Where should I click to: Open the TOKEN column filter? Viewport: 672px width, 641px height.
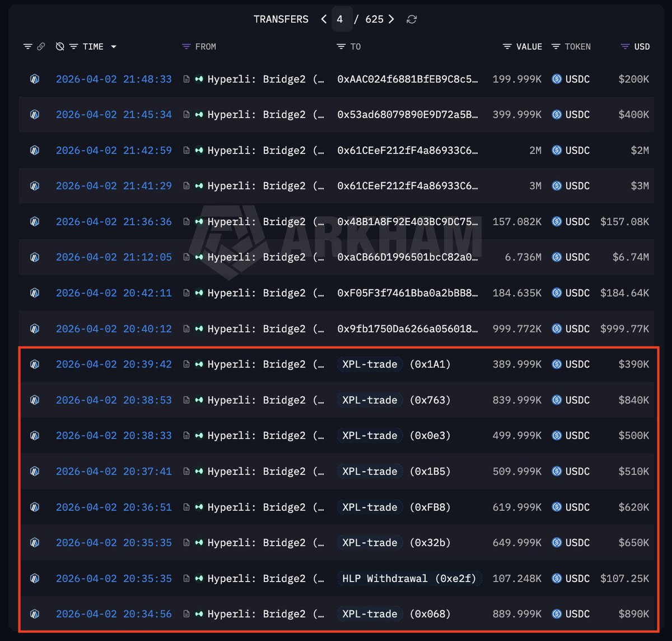click(x=556, y=47)
